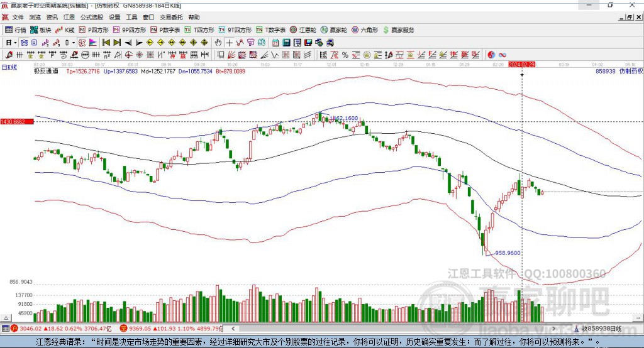Jump to first bar icon

coord(106,43)
